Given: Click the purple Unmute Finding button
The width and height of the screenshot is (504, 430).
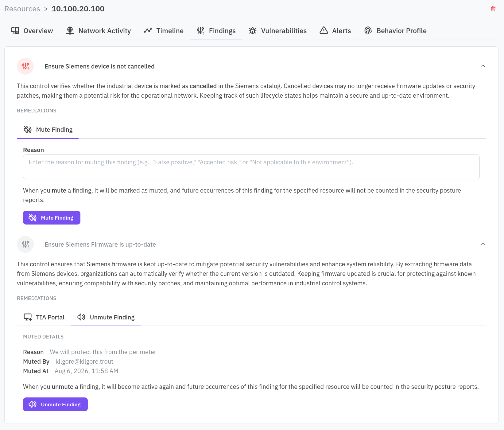Looking at the screenshot, I should tap(55, 404).
